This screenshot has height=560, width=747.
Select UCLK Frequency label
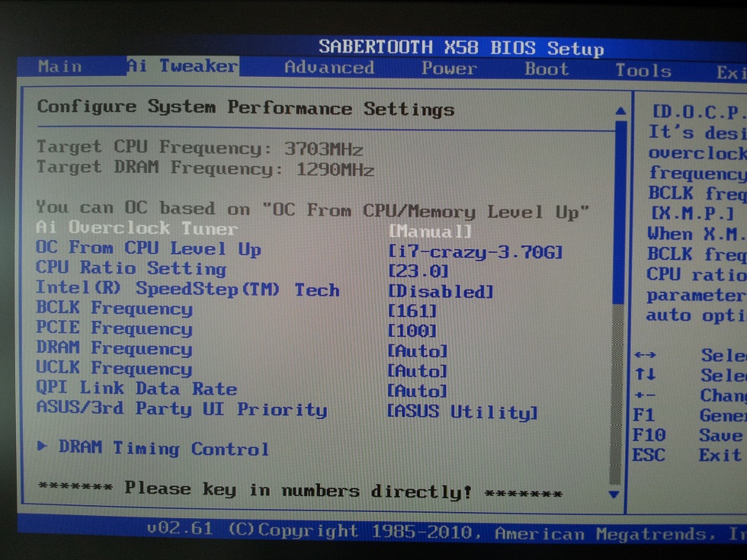point(114,368)
